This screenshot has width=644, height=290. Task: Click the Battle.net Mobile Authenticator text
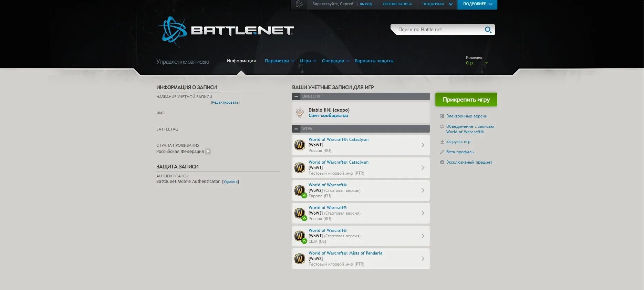[x=188, y=182]
